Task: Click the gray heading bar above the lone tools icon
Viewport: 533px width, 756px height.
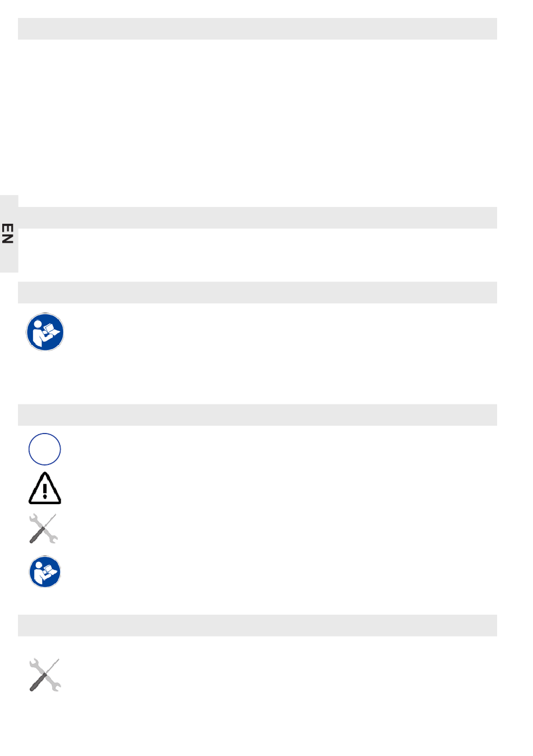Action: (x=258, y=625)
